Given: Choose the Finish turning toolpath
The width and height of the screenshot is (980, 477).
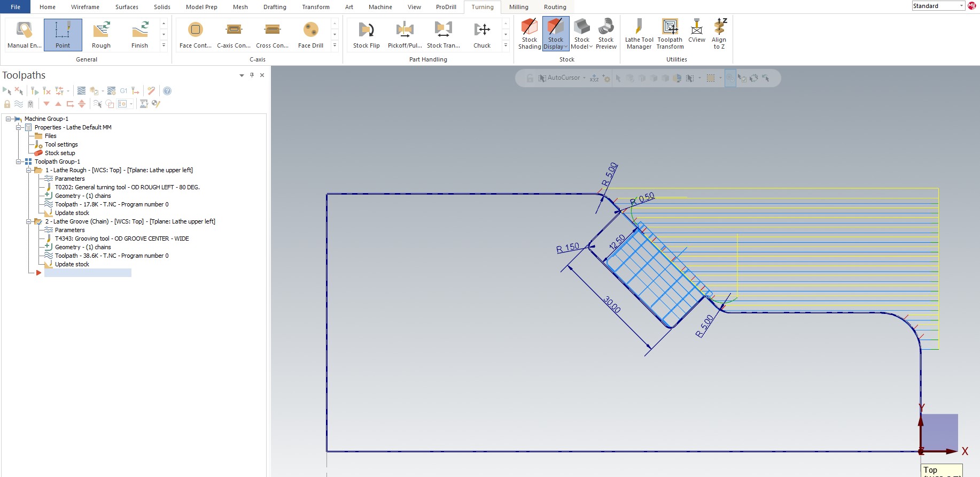Looking at the screenshot, I should coord(140,35).
